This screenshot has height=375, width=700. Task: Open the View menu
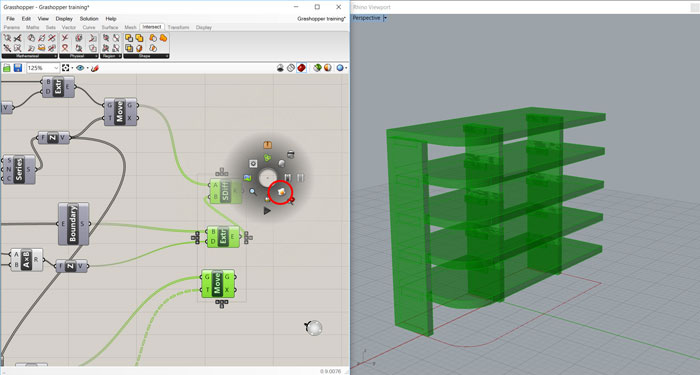(43, 19)
